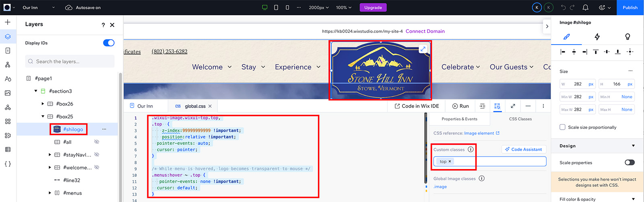The height and width of the screenshot is (202, 644).
Task: Open the lightbulb tab in inspector
Action: (x=627, y=37)
